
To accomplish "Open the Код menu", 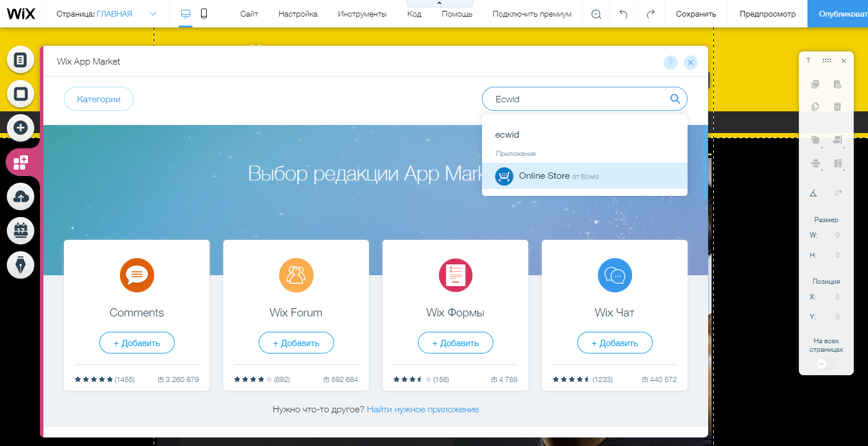I will pyautogui.click(x=415, y=14).
